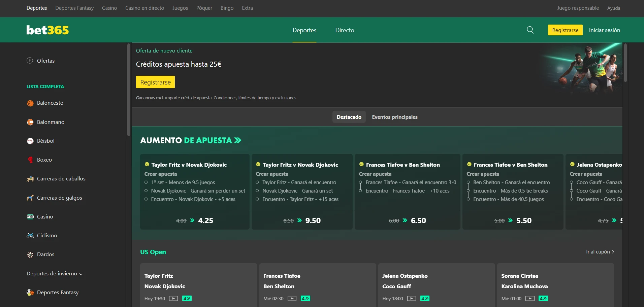Click the Carreras de galgos greyhound icon
Screen dimensions: 644x307
tap(30, 198)
